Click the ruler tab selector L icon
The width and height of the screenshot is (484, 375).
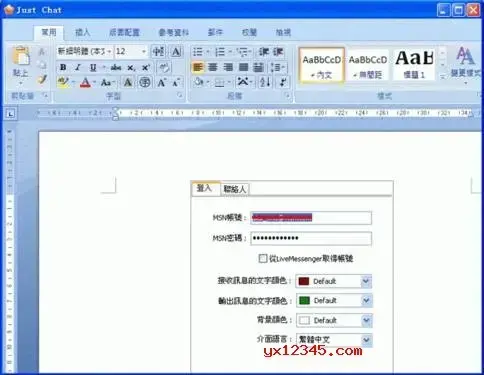coord(11,114)
